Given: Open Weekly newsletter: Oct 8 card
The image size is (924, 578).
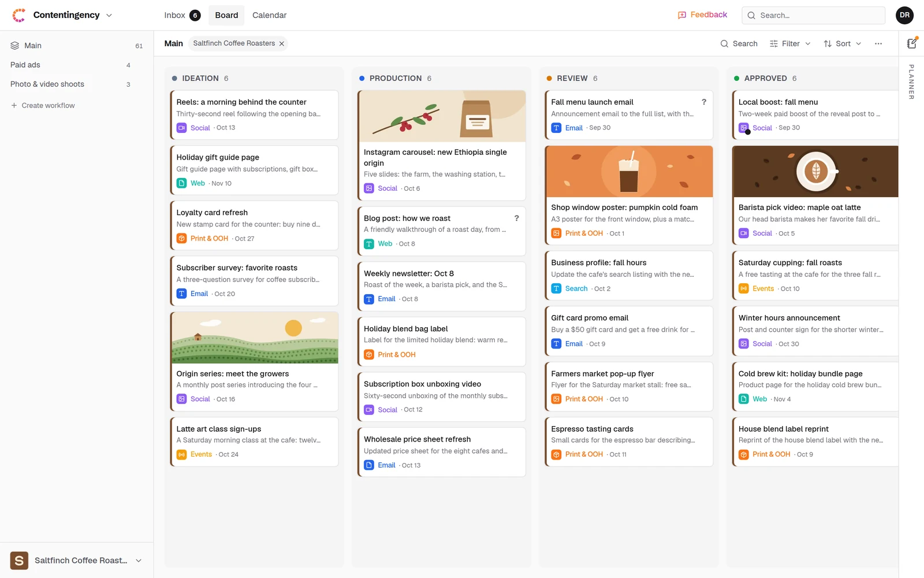Looking at the screenshot, I should (442, 286).
